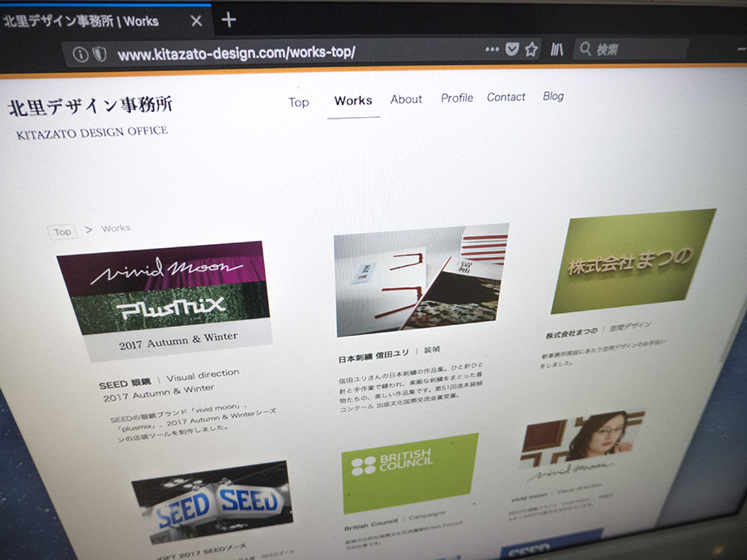The height and width of the screenshot is (560, 747).
Task: Open the Profile page
Action: pos(456,98)
